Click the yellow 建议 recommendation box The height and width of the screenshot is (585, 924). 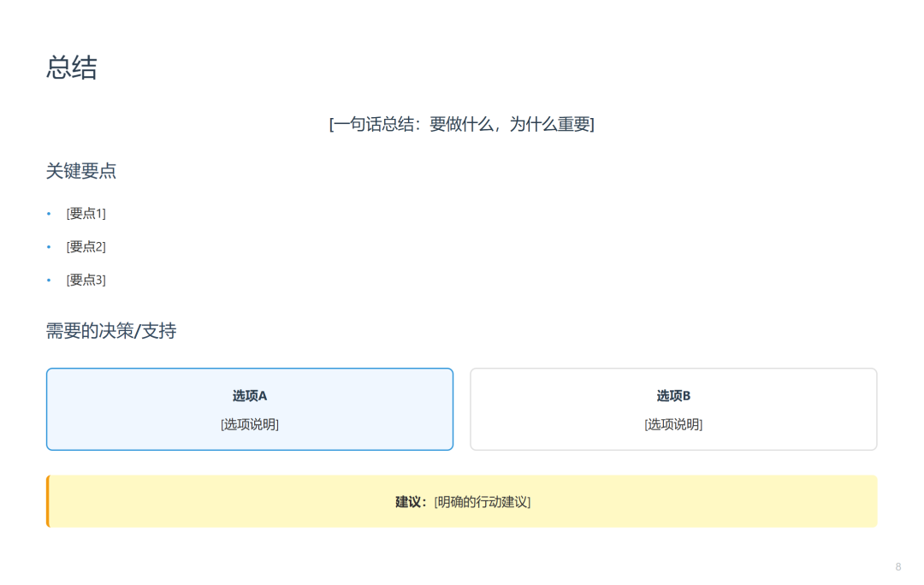[x=462, y=501]
